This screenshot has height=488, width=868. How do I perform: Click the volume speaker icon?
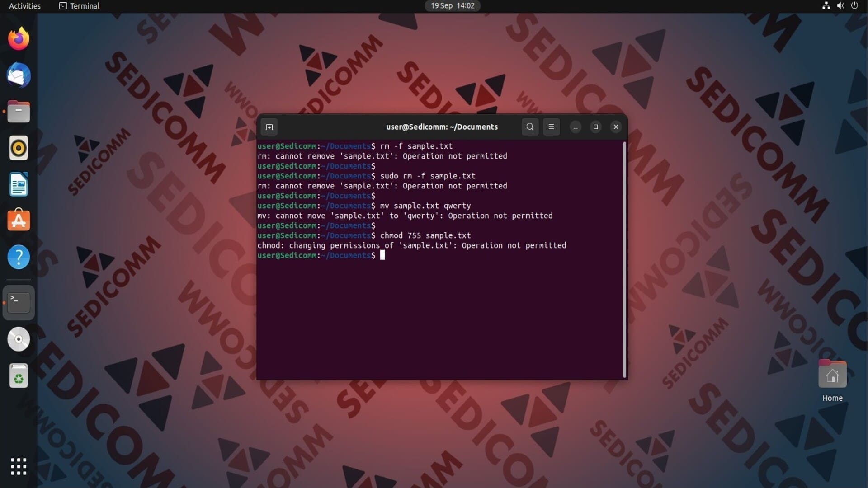(x=840, y=6)
